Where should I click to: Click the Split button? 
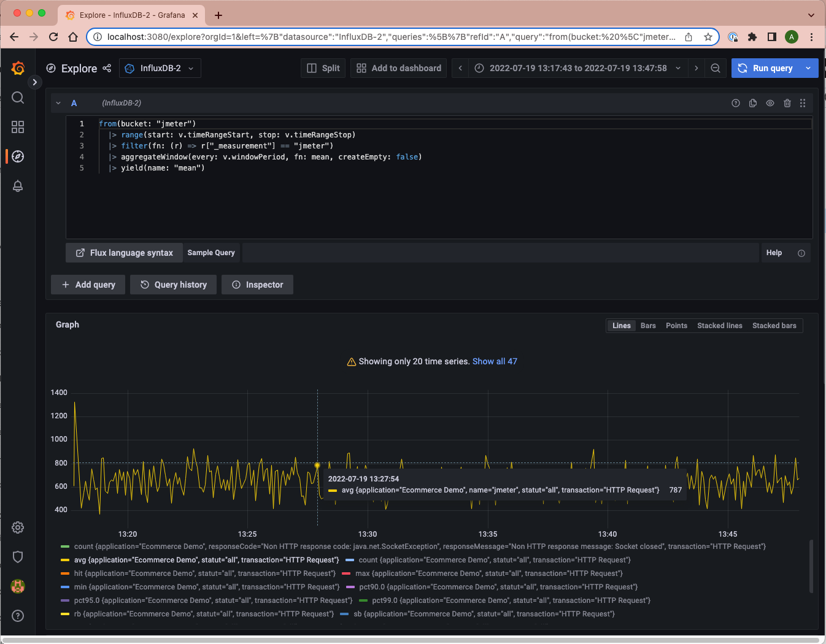[x=323, y=68]
